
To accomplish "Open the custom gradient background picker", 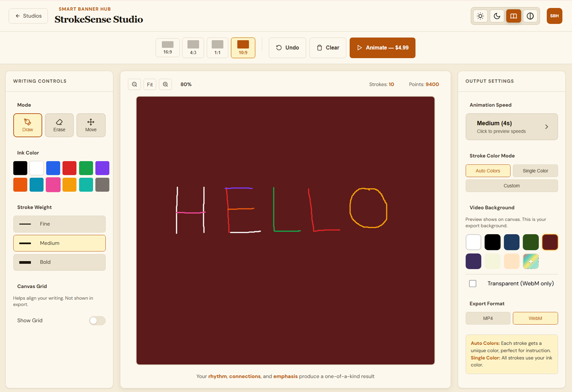I will 531,262.
